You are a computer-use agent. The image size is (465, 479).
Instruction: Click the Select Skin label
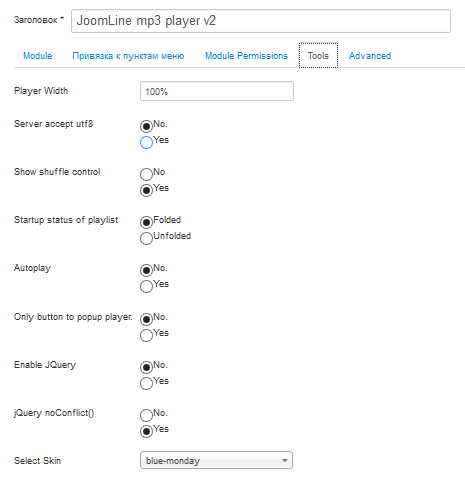[37, 461]
